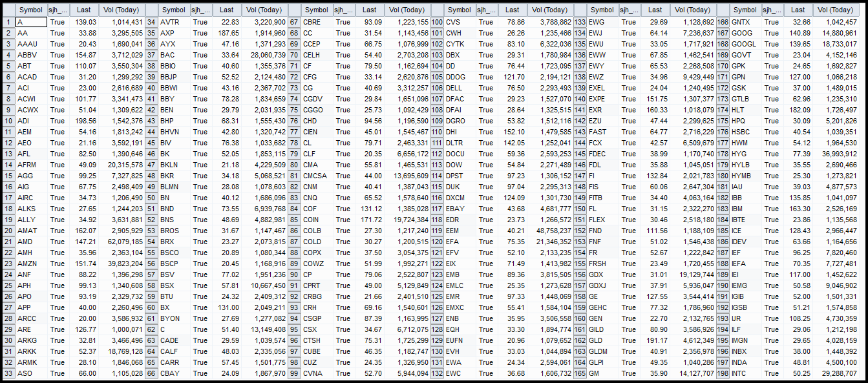Select the 'DXCM' symbol cell

(x=460, y=198)
